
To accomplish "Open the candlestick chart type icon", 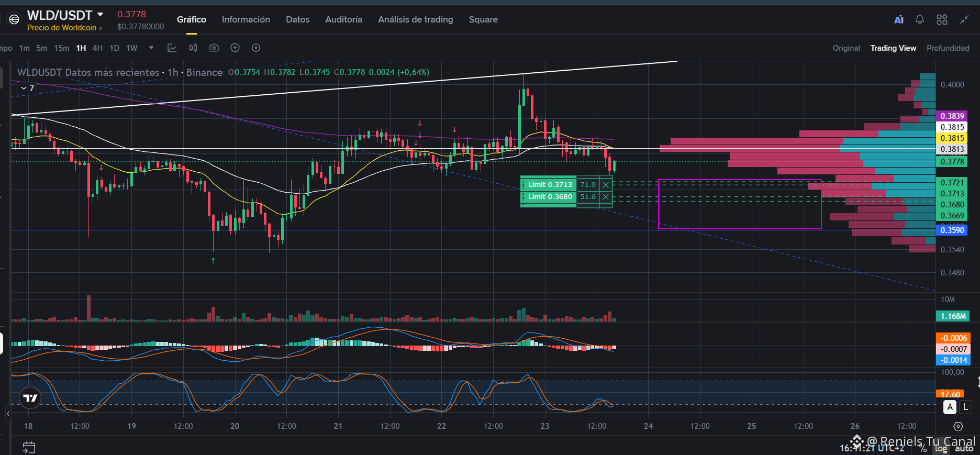I will tap(193, 48).
